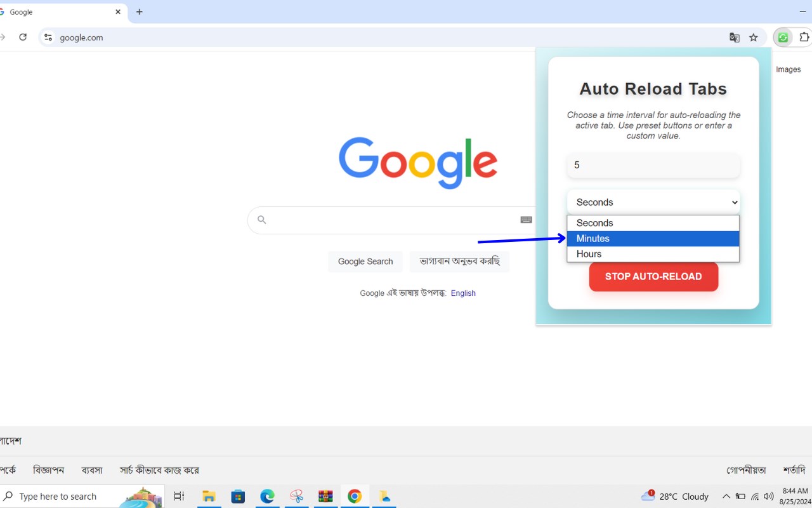
Task: Click the Google Search button
Action: (365, 262)
